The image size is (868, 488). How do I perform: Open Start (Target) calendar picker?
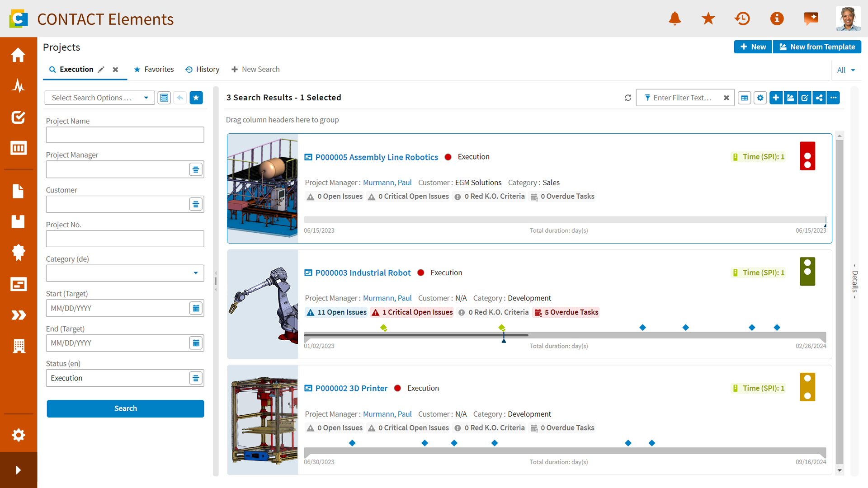pos(196,308)
